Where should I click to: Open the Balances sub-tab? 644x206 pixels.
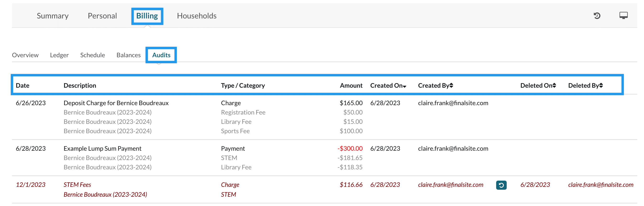tap(128, 55)
